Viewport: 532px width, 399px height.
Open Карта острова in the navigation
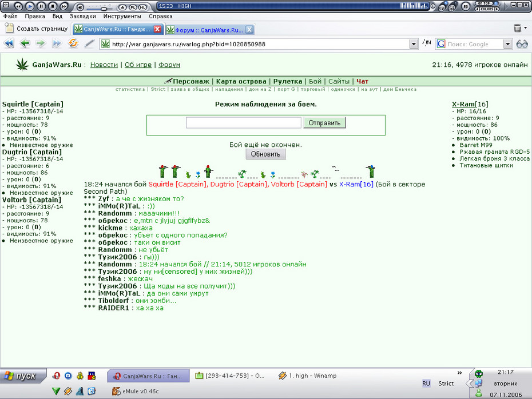tap(241, 81)
